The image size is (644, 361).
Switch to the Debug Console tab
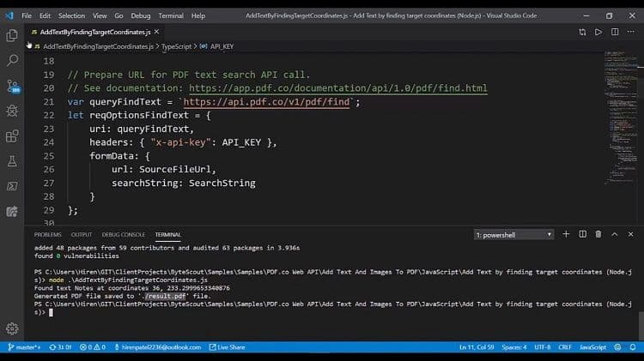click(123, 234)
